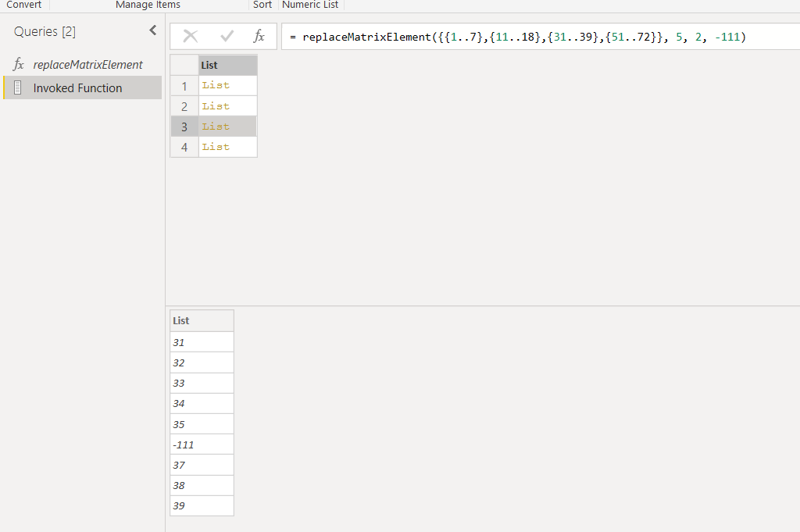Collapse the Queries pane with the chevron
The height and width of the screenshot is (532, 800).
[152, 30]
